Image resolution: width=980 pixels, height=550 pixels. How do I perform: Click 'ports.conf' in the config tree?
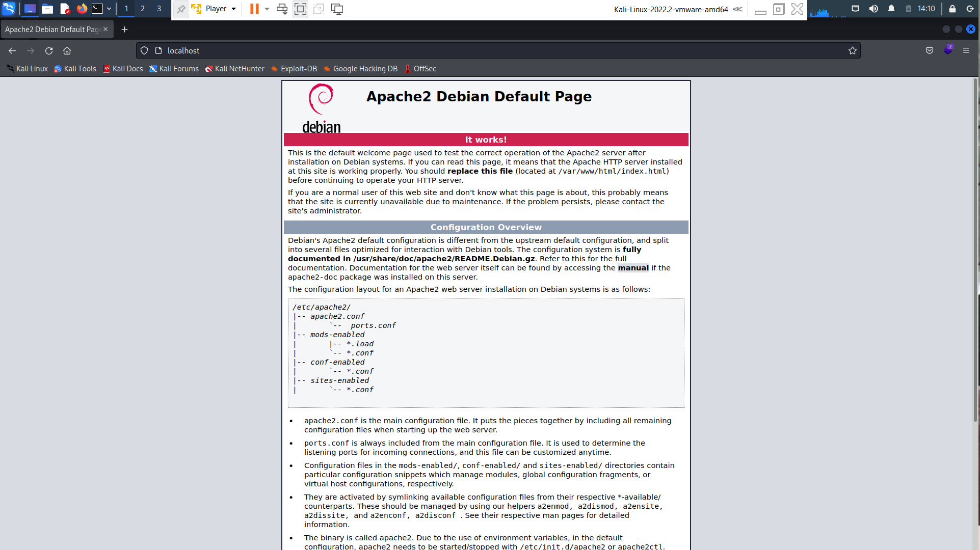pyautogui.click(x=373, y=325)
